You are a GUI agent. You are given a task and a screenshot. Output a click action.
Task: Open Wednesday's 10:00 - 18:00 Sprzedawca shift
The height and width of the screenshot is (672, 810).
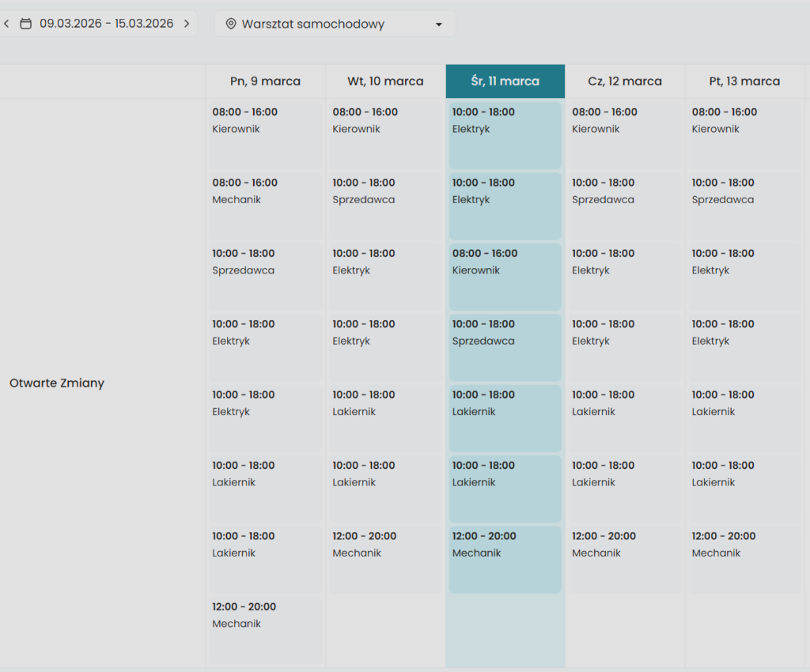pos(505,347)
